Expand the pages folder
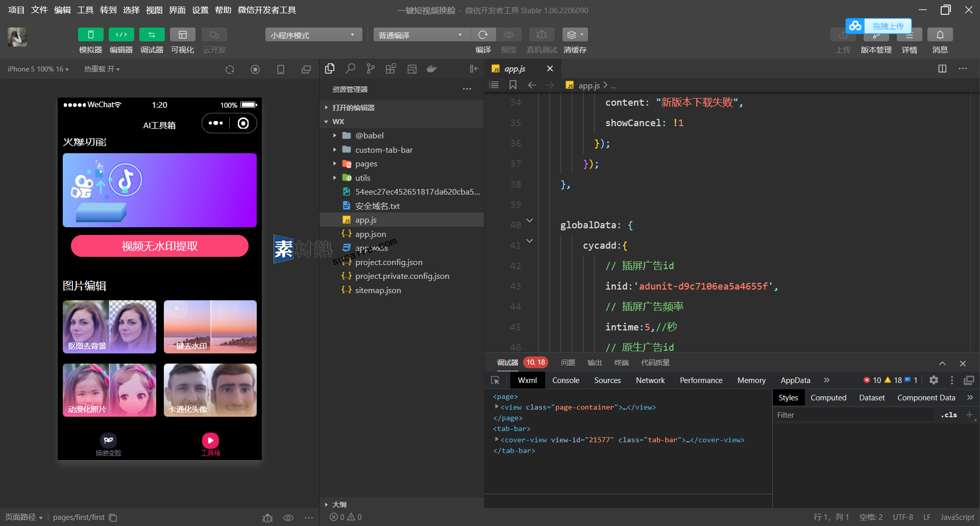 366,164
